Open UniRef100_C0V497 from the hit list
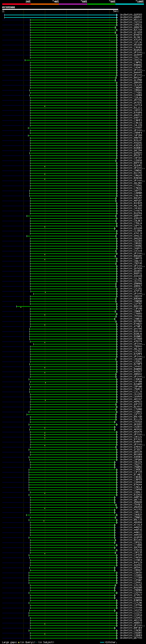Viewport: 146px width, 644px height. (x=131, y=128)
